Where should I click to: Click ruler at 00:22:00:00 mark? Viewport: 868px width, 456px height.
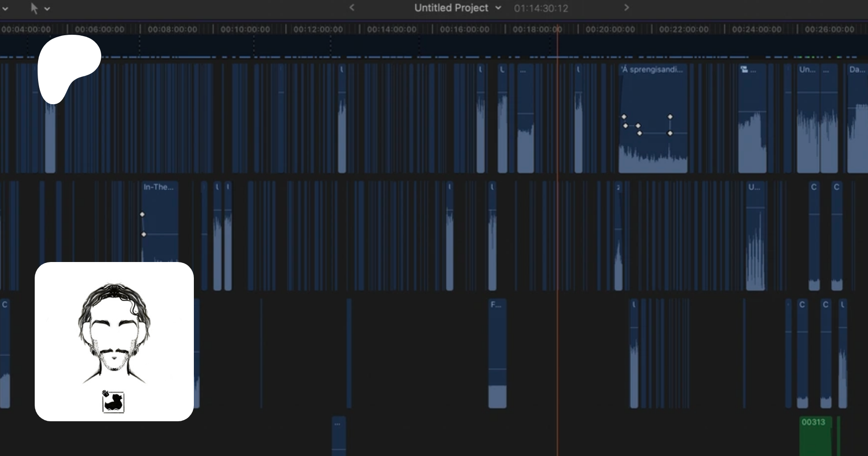(x=683, y=29)
